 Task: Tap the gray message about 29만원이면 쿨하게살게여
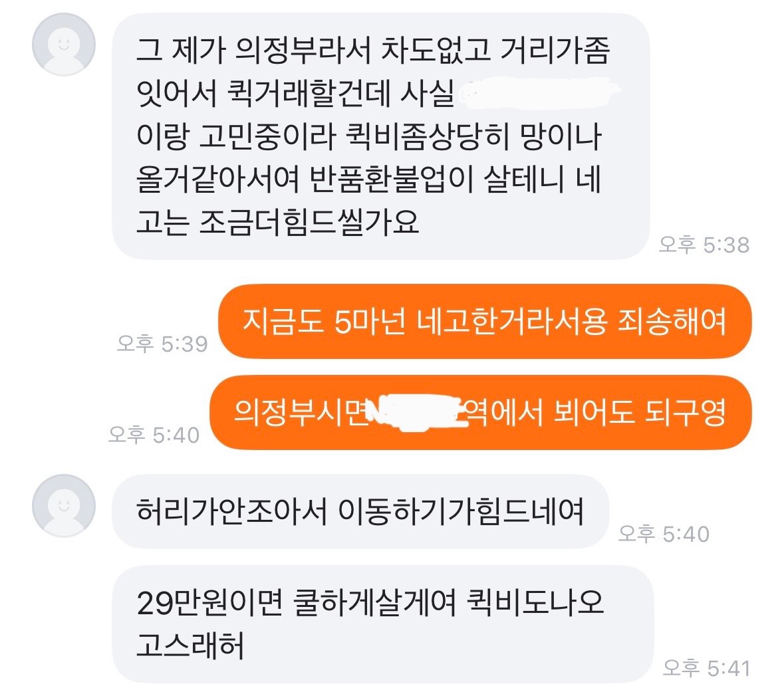pos(383,624)
